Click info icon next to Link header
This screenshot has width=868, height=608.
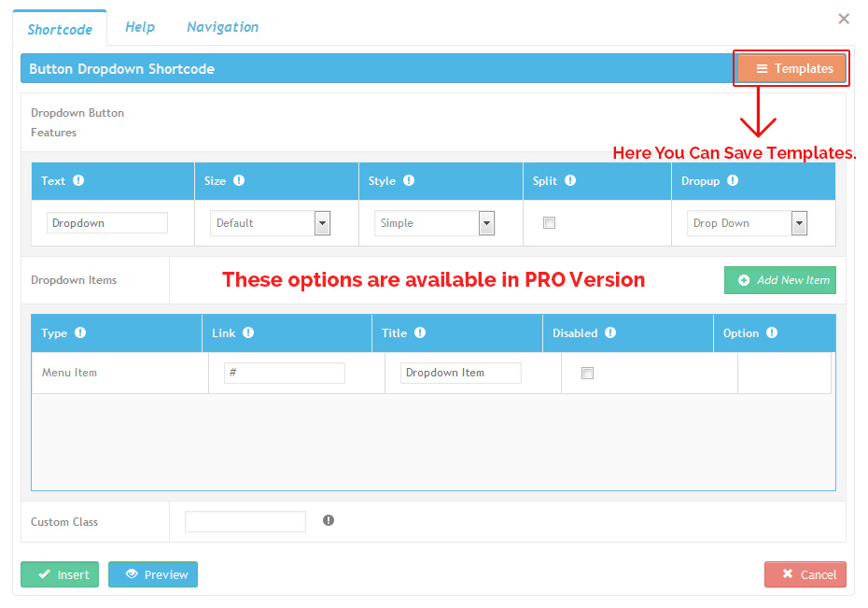coord(248,333)
